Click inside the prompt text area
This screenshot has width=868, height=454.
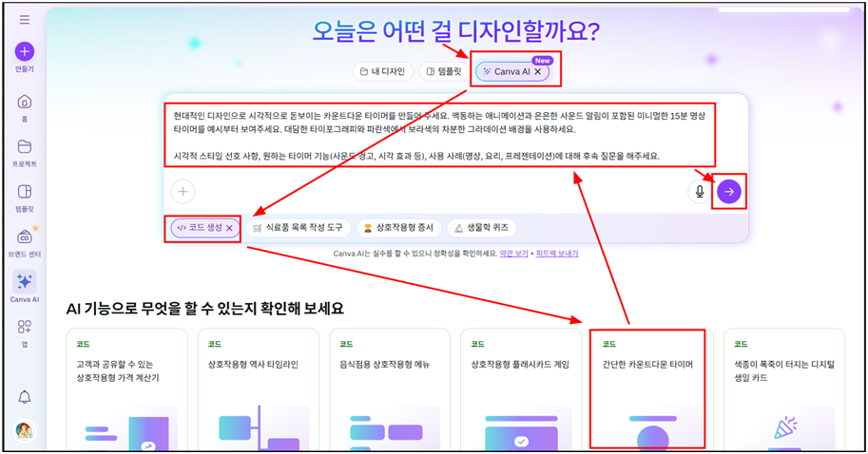pyautogui.click(x=439, y=136)
